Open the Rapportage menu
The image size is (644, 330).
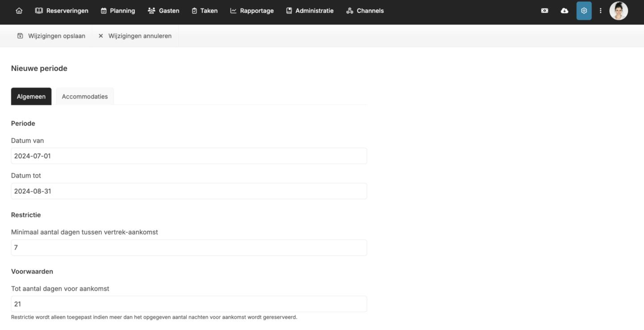(252, 11)
